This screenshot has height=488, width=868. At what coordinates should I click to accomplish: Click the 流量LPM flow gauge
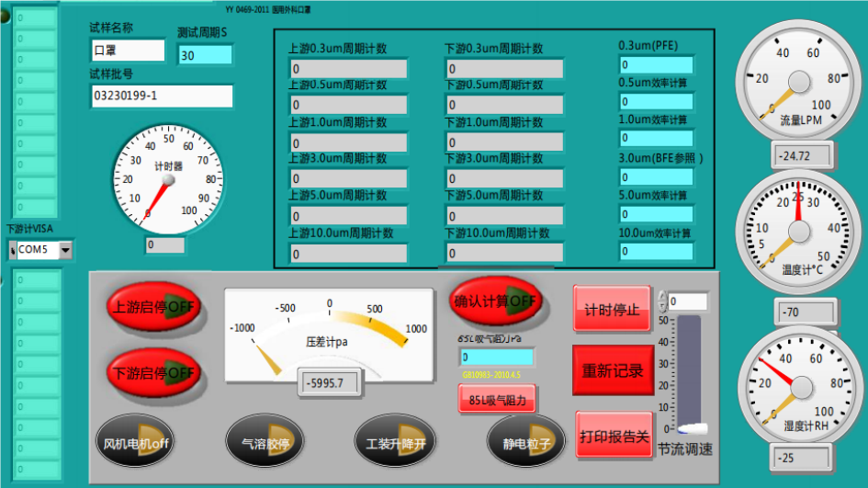pyautogui.click(x=794, y=80)
